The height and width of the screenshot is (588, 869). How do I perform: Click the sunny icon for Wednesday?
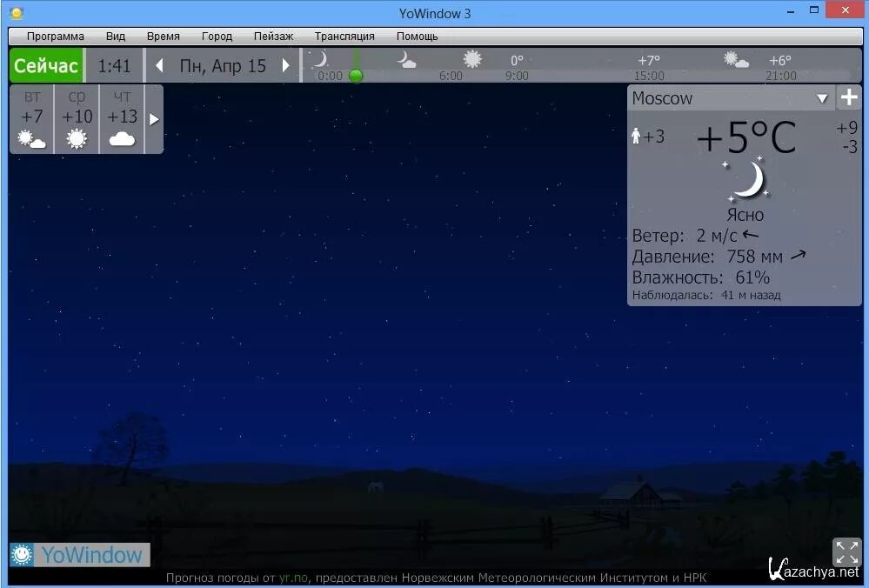click(x=77, y=138)
